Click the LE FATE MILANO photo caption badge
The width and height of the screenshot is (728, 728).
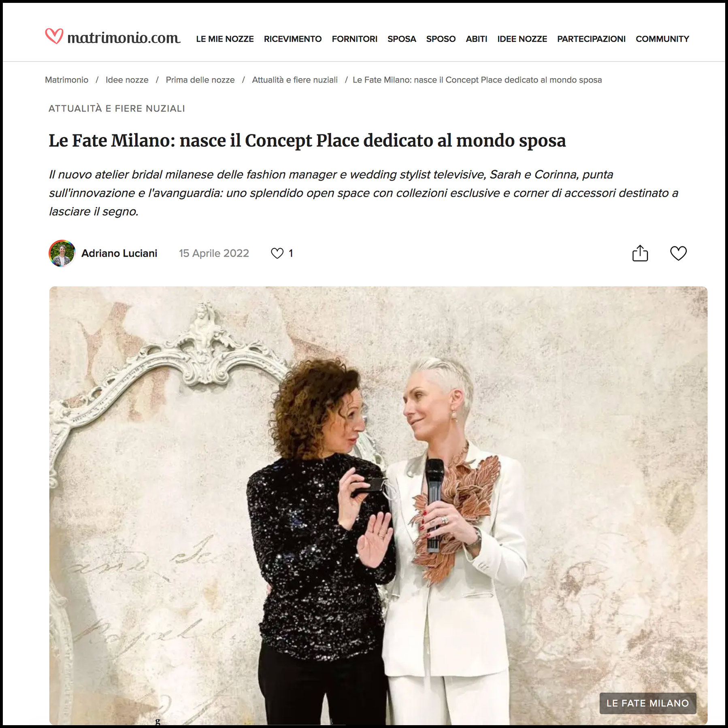(x=648, y=703)
